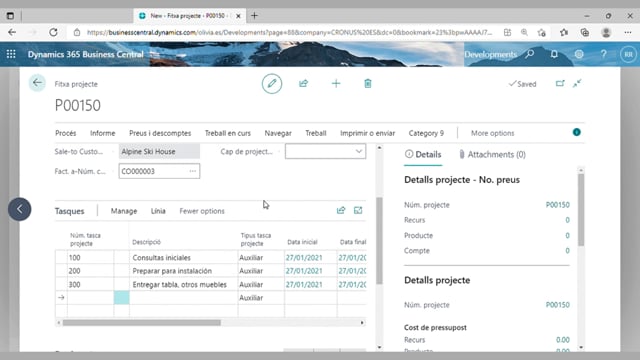Toggle the FactBox info icon

tap(576, 132)
